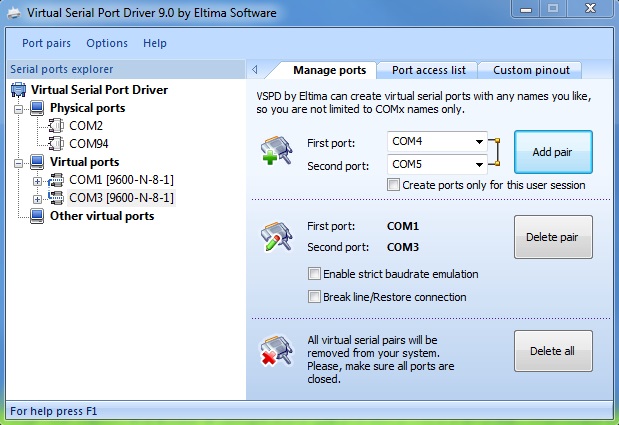This screenshot has height=425, width=619.
Task: Click the Virtual Serial Port Driver root icon
Action: tap(18, 90)
